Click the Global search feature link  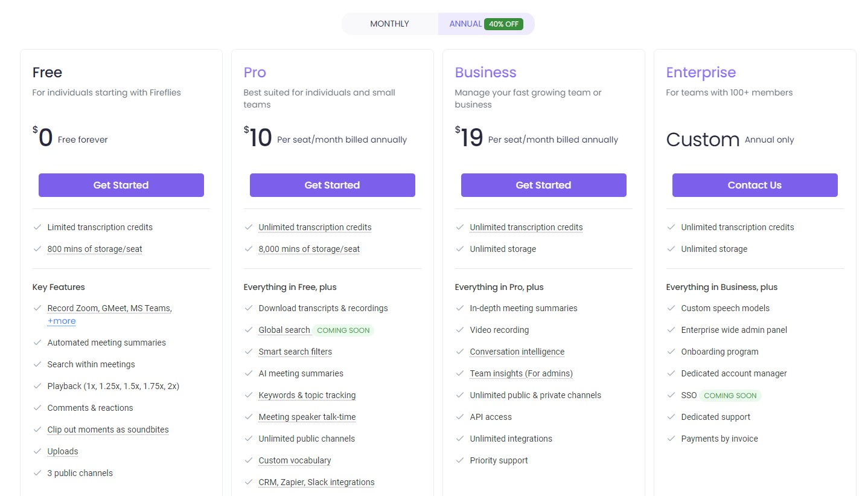284,330
